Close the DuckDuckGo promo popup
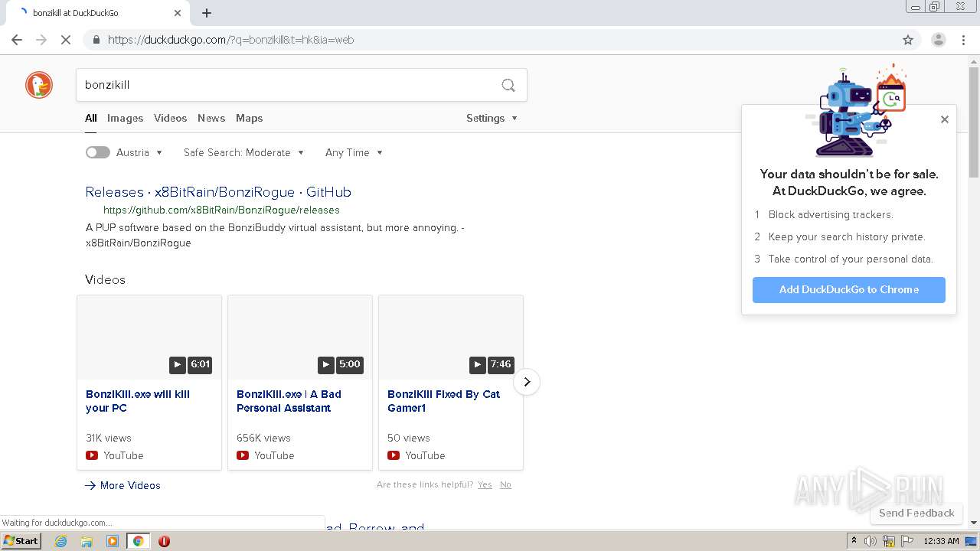Screen dimensions: 980x551 945,119
